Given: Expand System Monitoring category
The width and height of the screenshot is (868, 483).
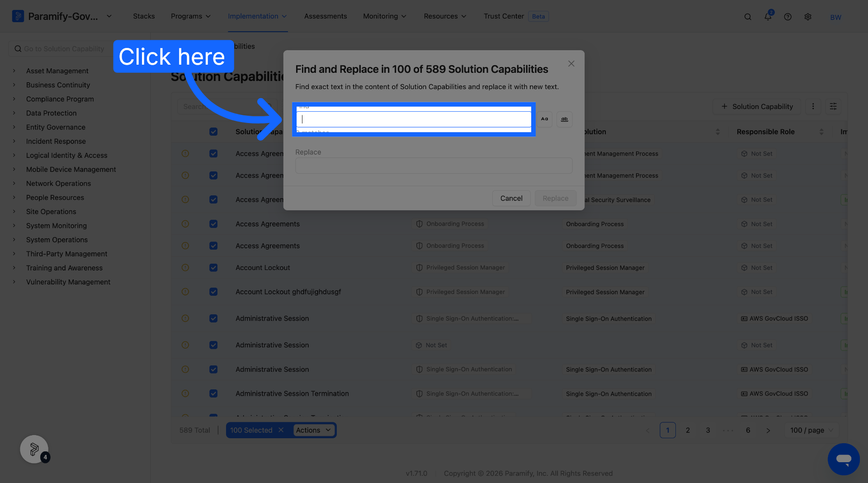Looking at the screenshot, I should tap(14, 225).
